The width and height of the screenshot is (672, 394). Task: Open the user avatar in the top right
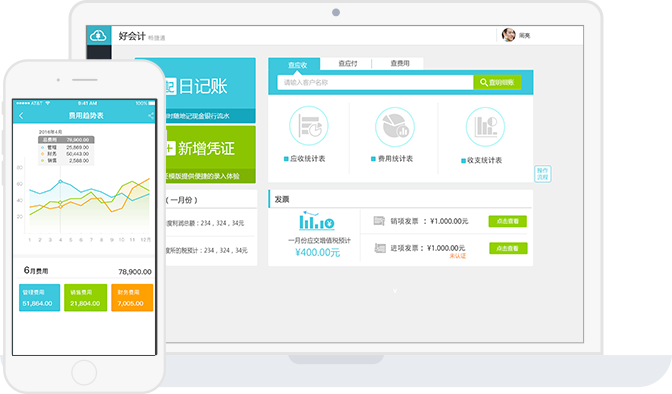[x=509, y=35]
